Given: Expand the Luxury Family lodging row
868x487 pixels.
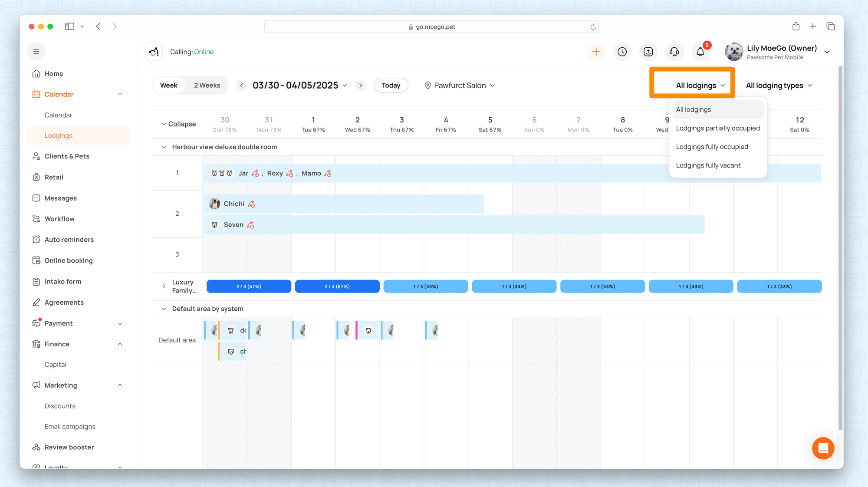Looking at the screenshot, I should [164, 286].
